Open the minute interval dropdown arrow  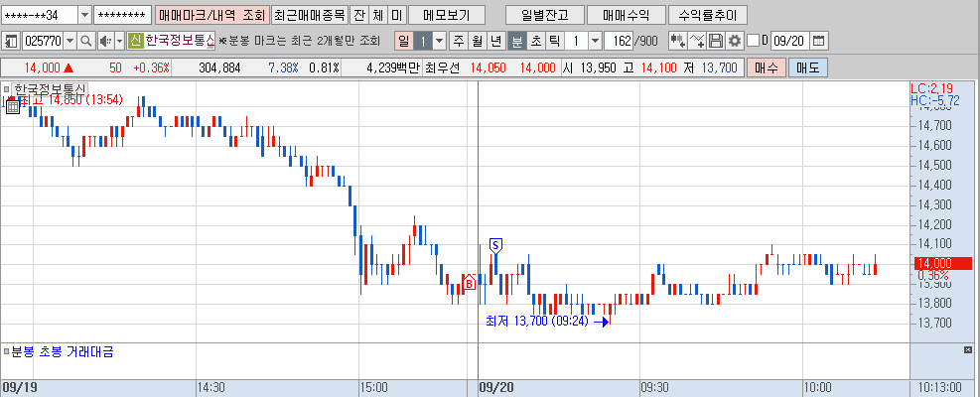[595, 42]
